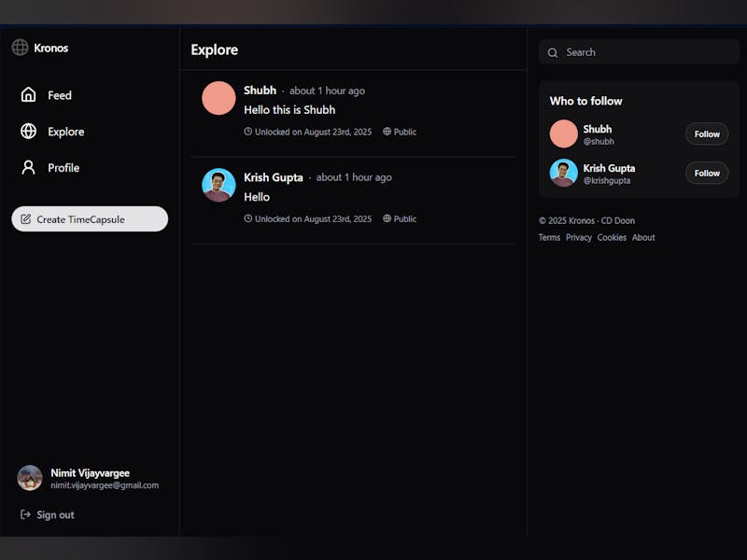Click the @krishgupta handle

pos(607,180)
